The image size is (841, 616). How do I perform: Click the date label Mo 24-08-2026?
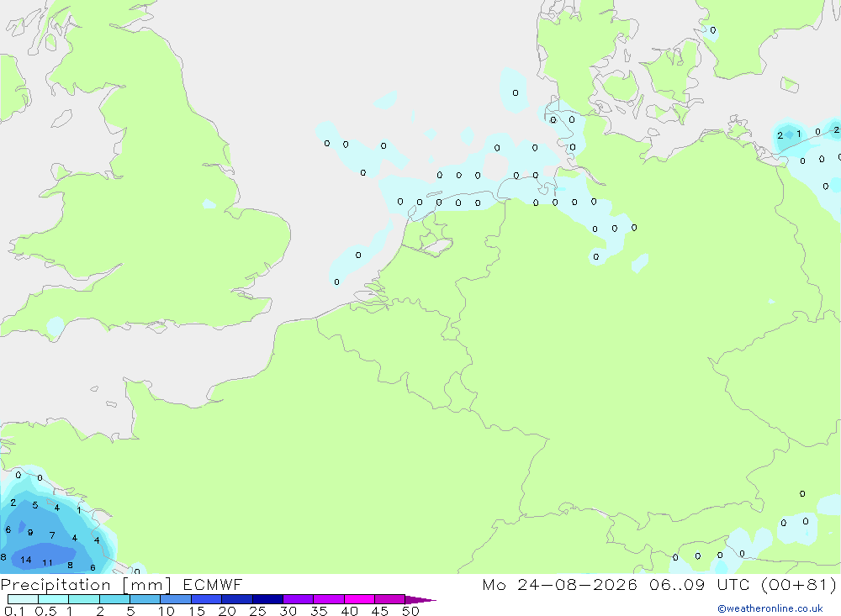click(x=559, y=584)
